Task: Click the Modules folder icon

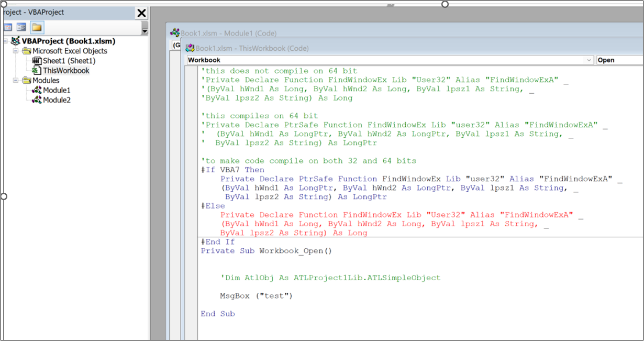Action: [x=27, y=80]
